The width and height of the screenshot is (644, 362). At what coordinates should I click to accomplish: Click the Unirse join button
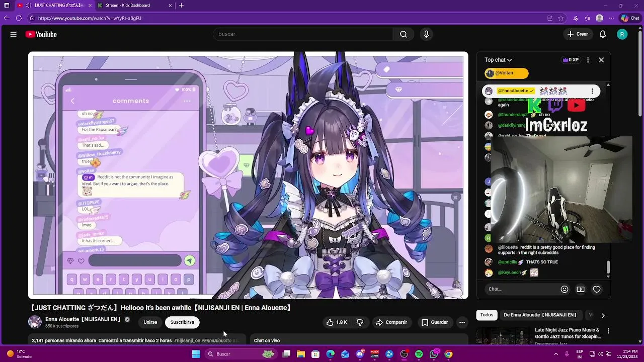tap(150, 322)
